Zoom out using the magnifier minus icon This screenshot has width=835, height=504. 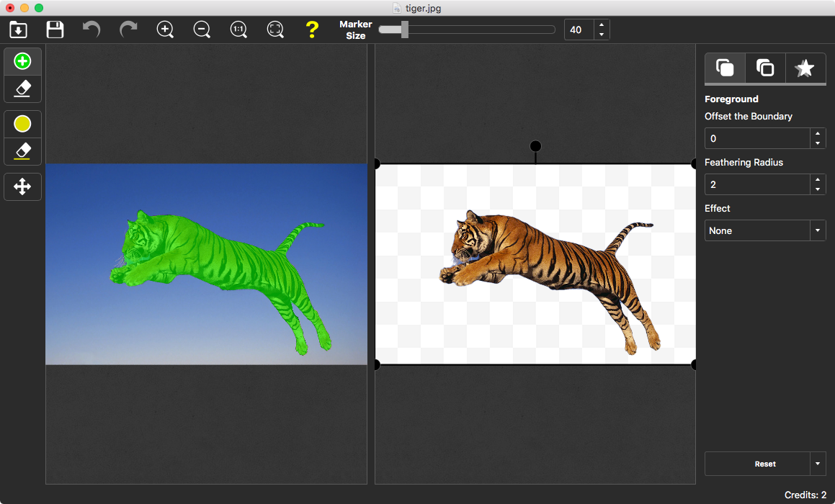[202, 30]
